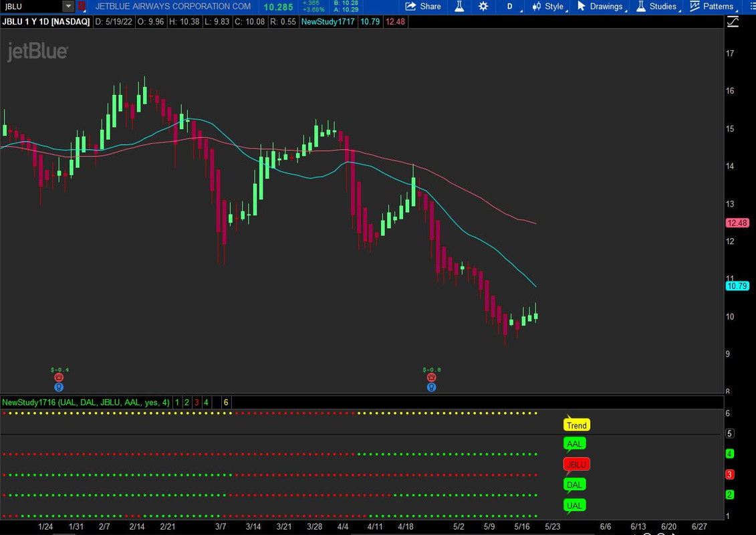Click the cyan 10.79 price axis bubble

point(737,286)
